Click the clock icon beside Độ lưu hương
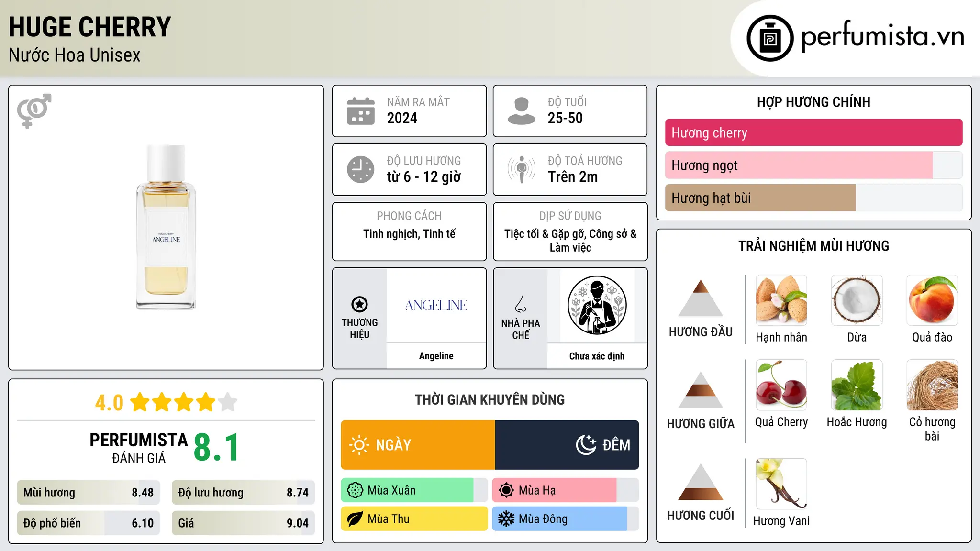The image size is (980, 551). [x=360, y=169]
